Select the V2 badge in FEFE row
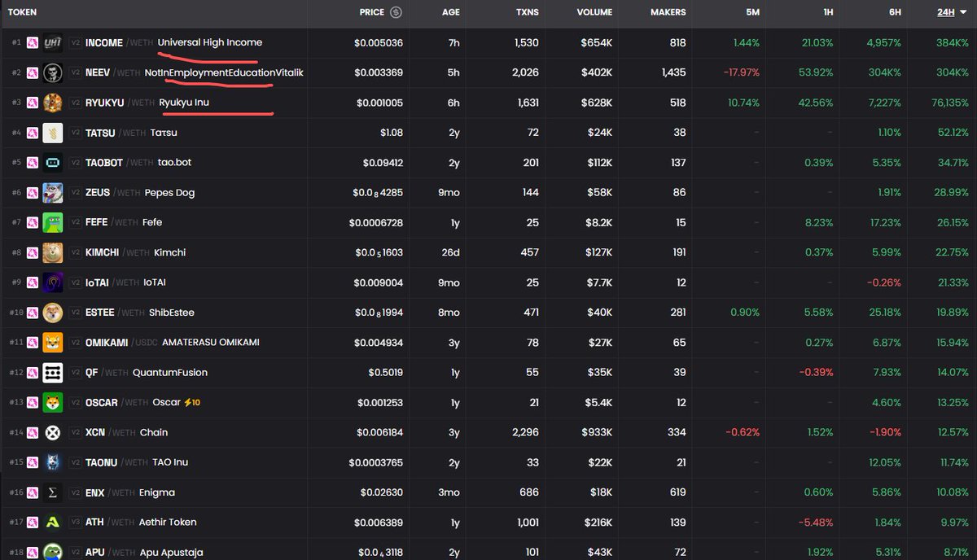This screenshot has height=560, width=977. point(75,222)
